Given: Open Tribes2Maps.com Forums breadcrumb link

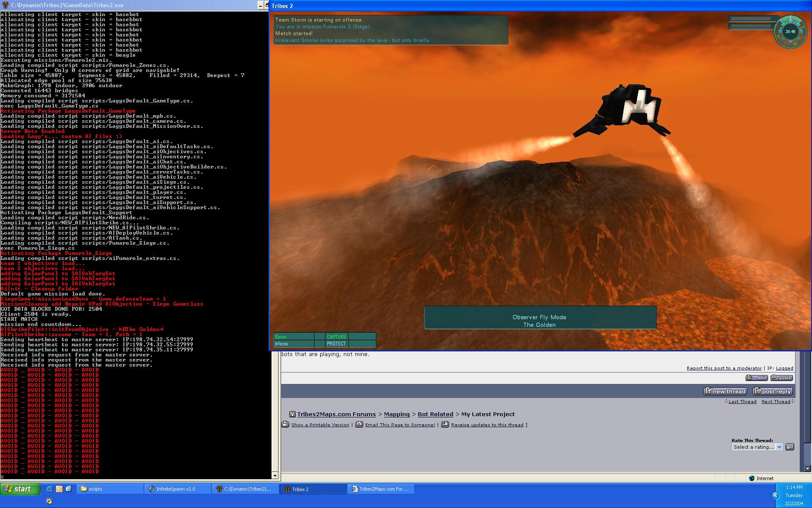Looking at the screenshot, I should pyautogui.click(x=336, y=414).
